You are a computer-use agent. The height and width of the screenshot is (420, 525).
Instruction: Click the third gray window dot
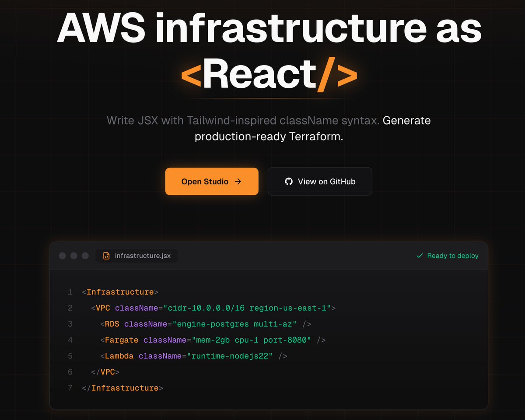point(85,256)
